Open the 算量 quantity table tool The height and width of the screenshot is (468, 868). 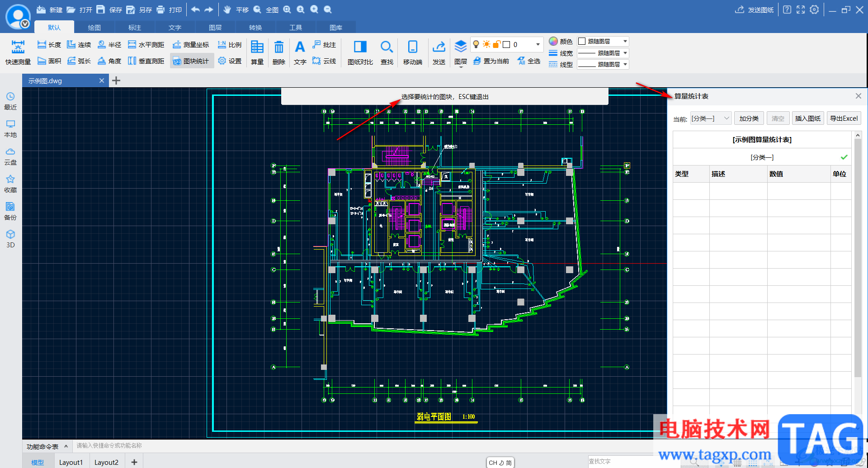point(257,52)
